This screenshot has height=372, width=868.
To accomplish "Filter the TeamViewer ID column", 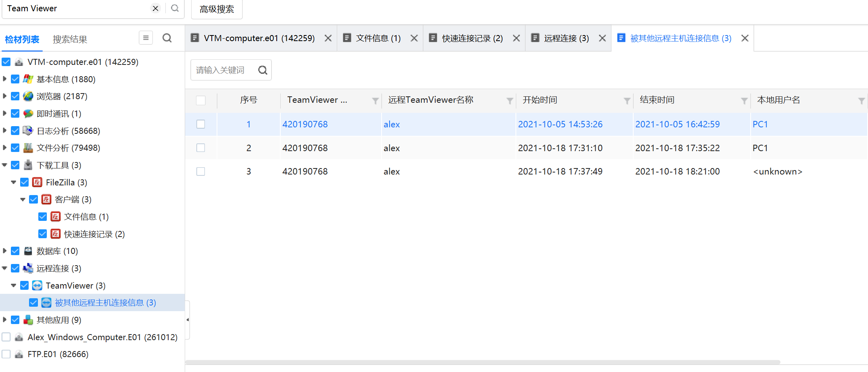I will tap(375, 101).
